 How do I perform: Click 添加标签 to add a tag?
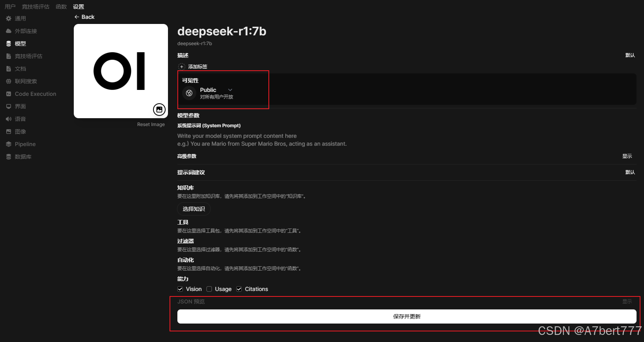coord(198,67)
